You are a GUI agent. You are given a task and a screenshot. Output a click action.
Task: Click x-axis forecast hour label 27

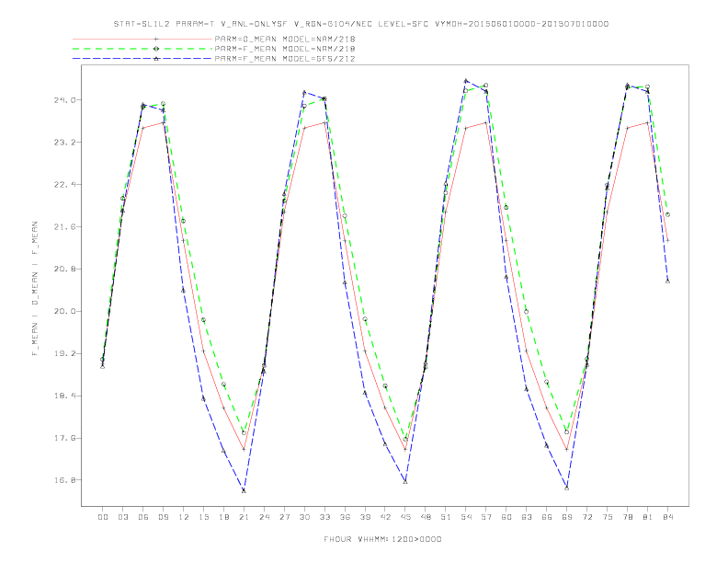[x=284, y=517]
